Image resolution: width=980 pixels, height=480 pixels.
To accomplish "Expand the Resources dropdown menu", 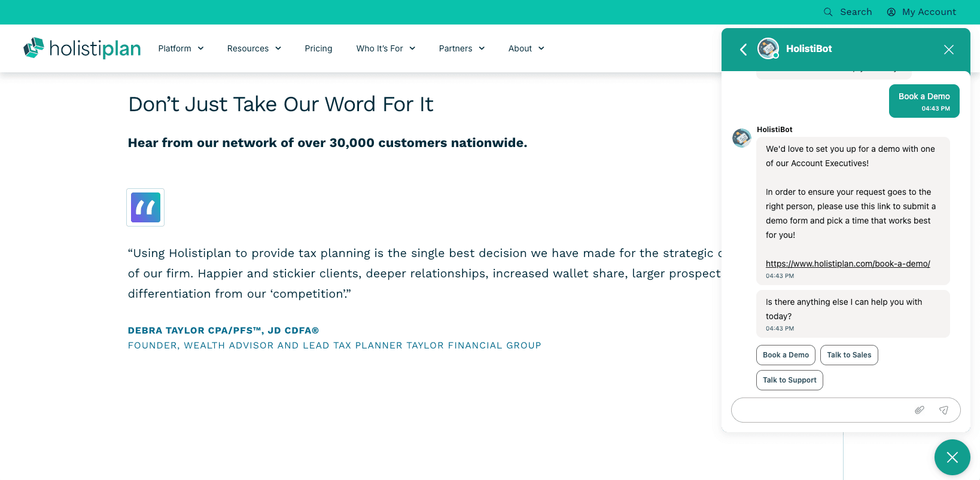I will point(254,48).
